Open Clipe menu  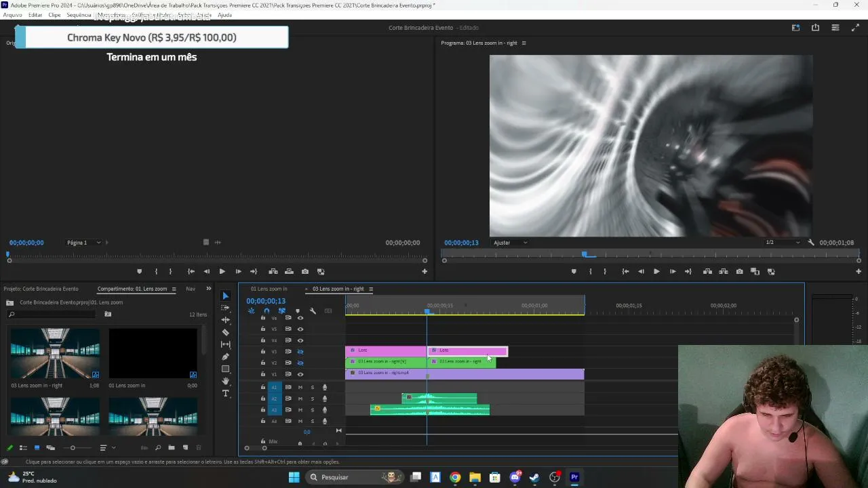(x=54, y=15)
